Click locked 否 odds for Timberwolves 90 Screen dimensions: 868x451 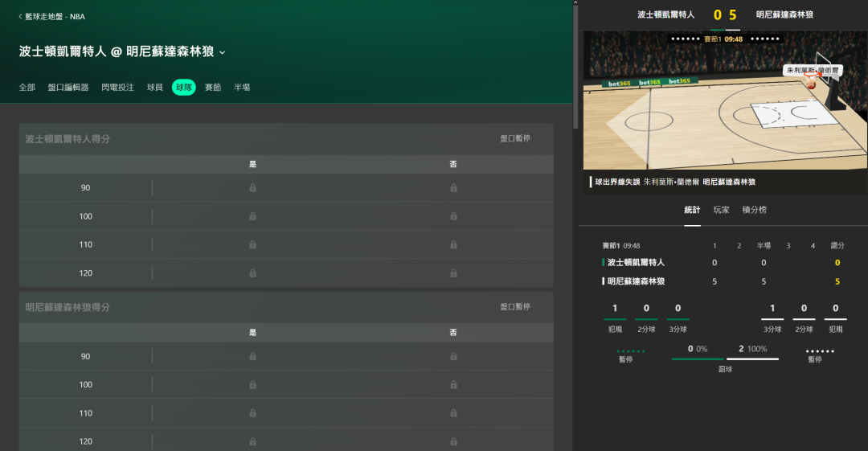pyautogui.click(x=453, y=356)
